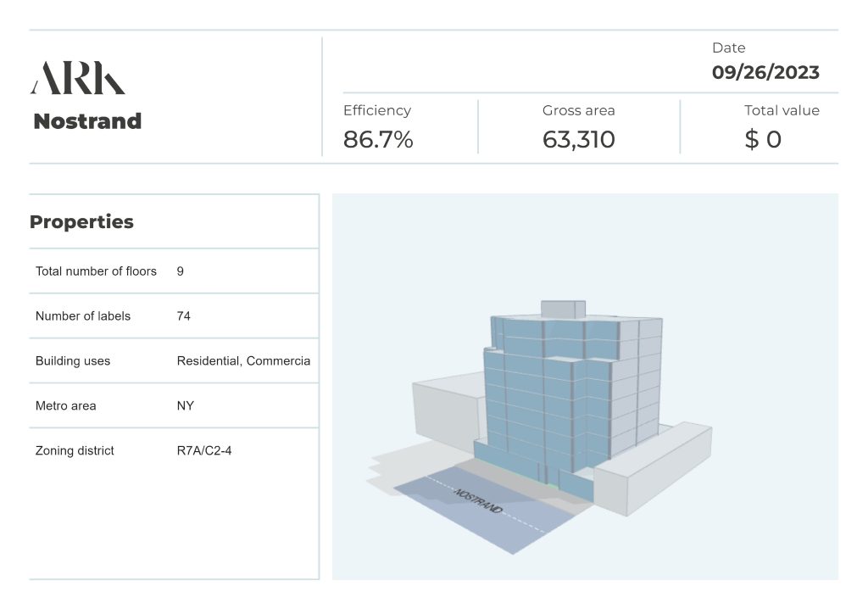Click the blue glass tower in 3D view
Viewport: 868px width, 614px height.
[542, 390]
